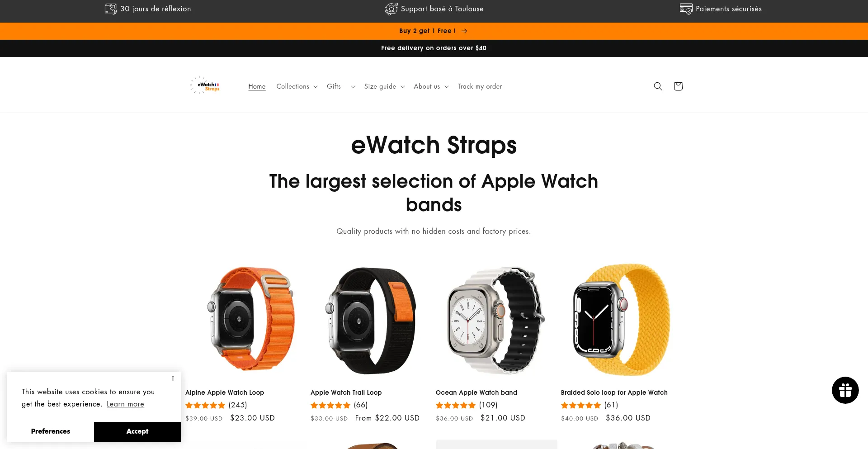Open the Track my order page
The width and height of the screenshot is (868, 449).
(480, 86)
